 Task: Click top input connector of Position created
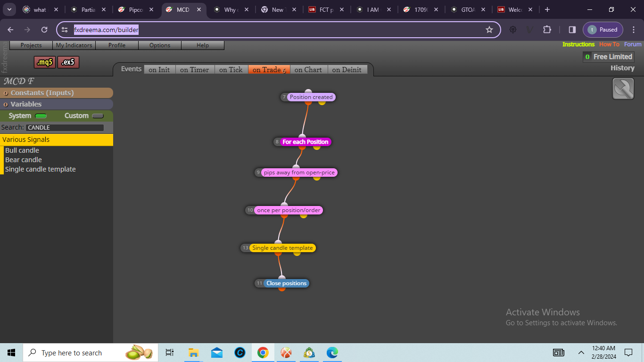[308, 92]
